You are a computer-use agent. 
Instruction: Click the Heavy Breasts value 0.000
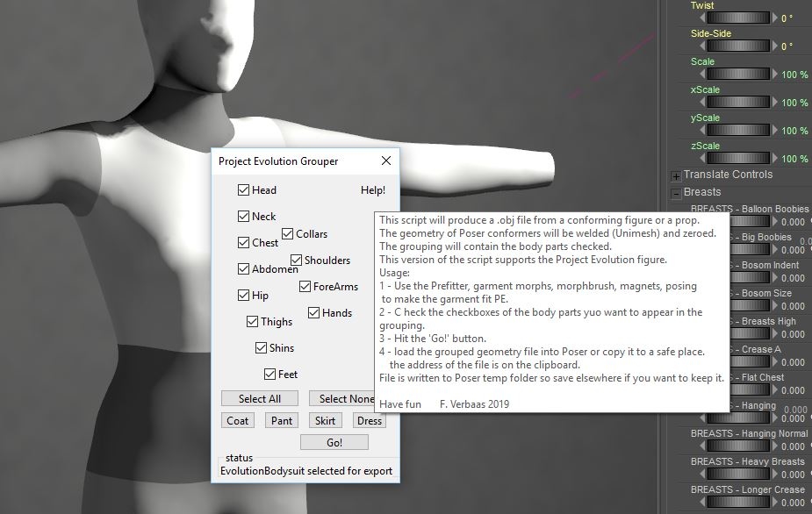[793, 475]
